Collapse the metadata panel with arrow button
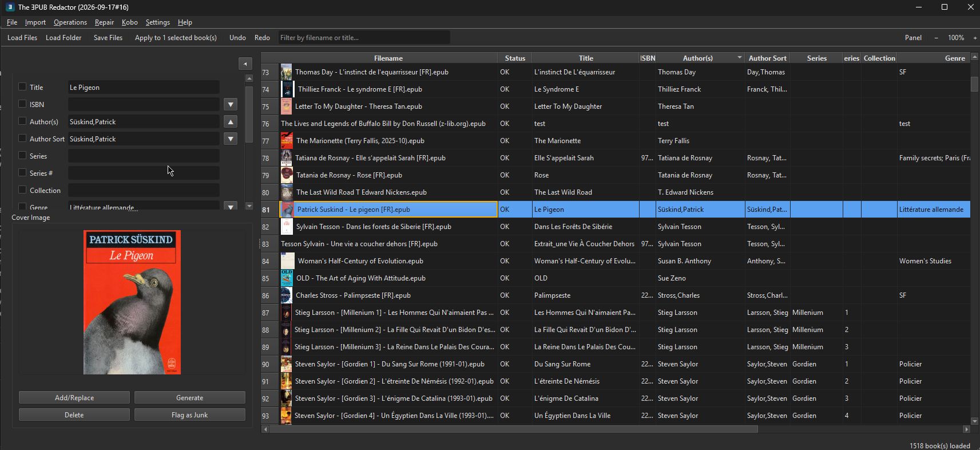This screenshot has width=980, height=450. click(245, 64)
